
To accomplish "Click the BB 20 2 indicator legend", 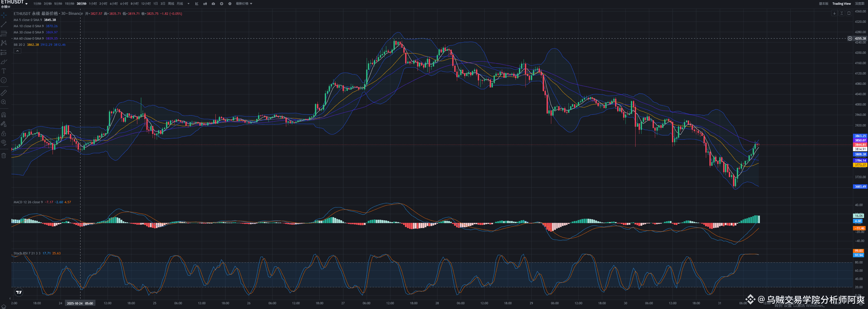I will [x=40, y=45].
